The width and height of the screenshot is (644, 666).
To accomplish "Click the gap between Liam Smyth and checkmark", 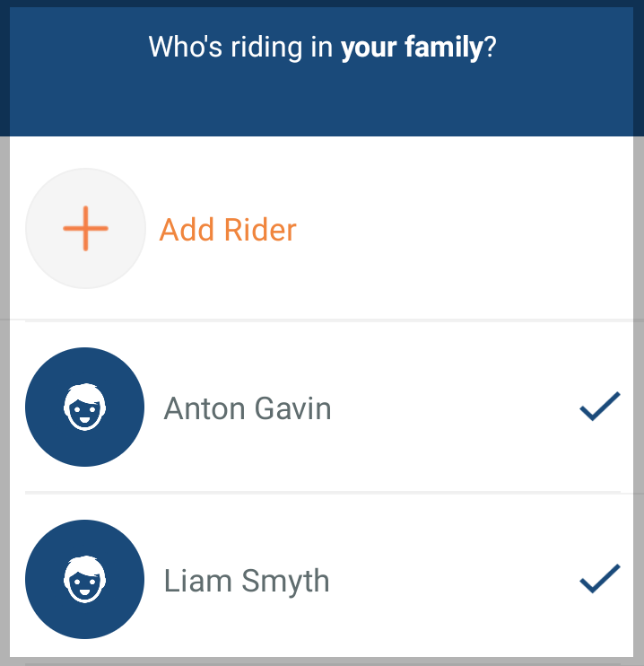I will click(457, 581).
